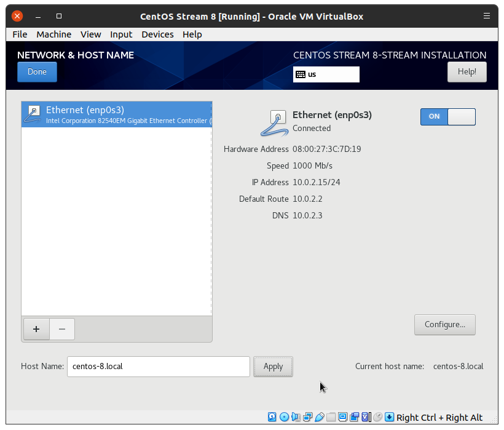Select Ethernet (enp0s3) in device list
The height and width of the screenshot is (430, 504).
116,114
